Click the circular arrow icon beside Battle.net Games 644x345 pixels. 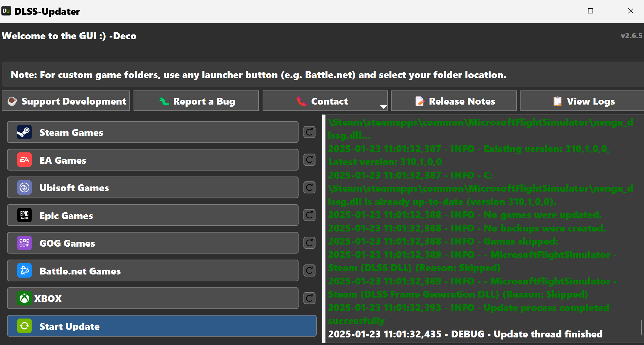309,270
